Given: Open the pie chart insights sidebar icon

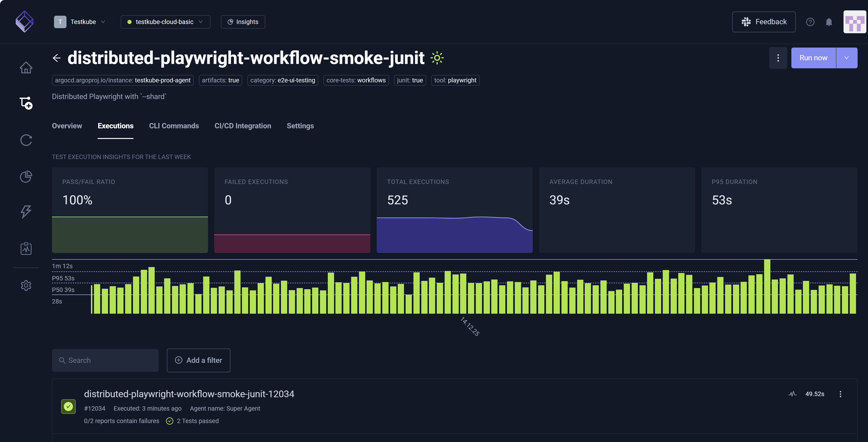Looking at the screenshot, I should pyautogui.click(x=26, y=176).
